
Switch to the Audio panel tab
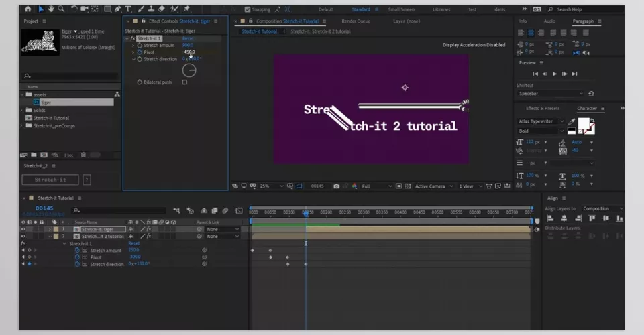(x=549, y=21)
